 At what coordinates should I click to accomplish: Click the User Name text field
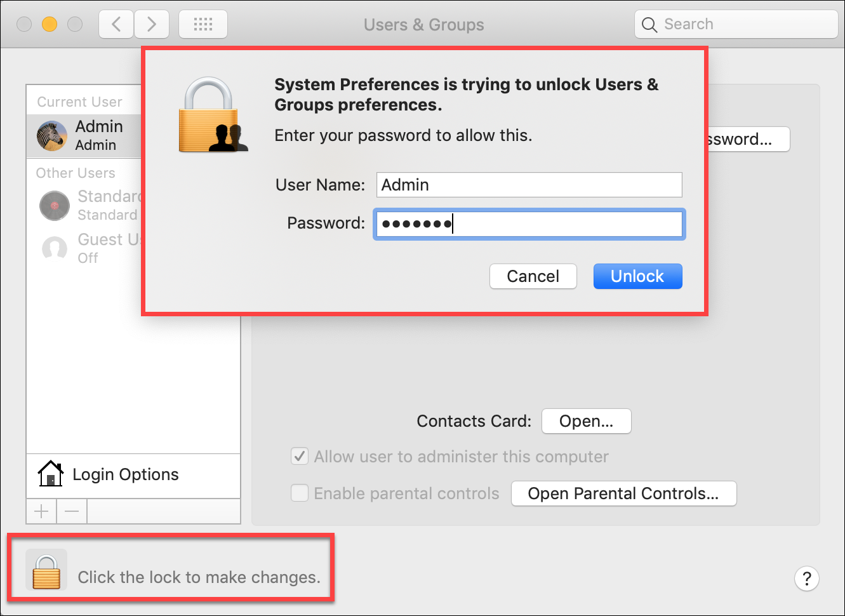529,185
